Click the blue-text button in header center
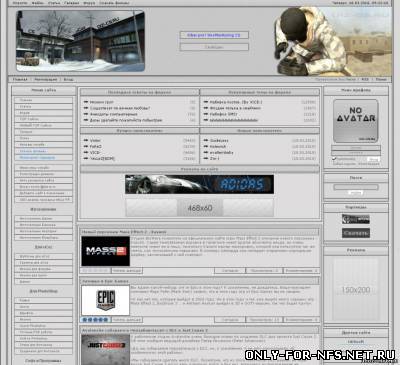This screenshot has width=400, height=365. click(x=214, y=35)
